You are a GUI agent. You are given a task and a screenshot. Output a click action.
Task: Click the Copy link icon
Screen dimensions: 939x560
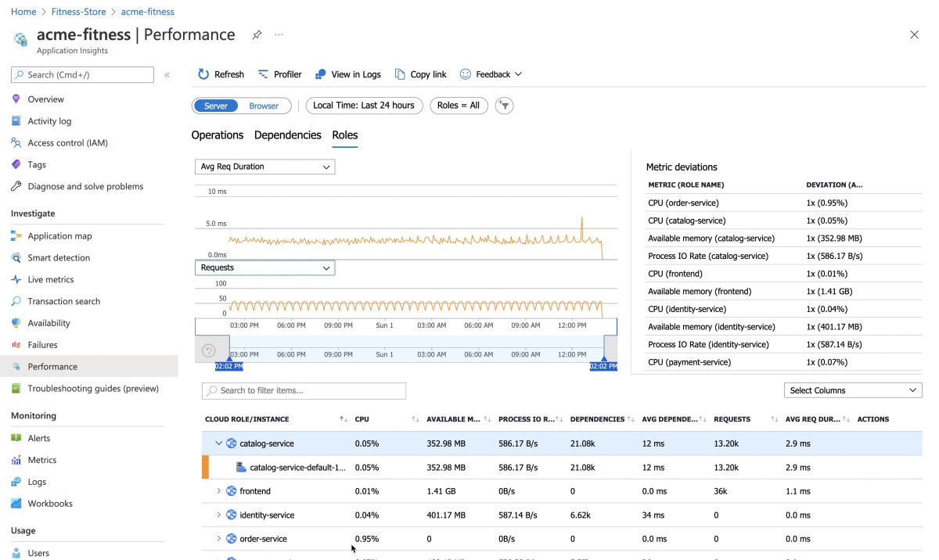[400, 74]
